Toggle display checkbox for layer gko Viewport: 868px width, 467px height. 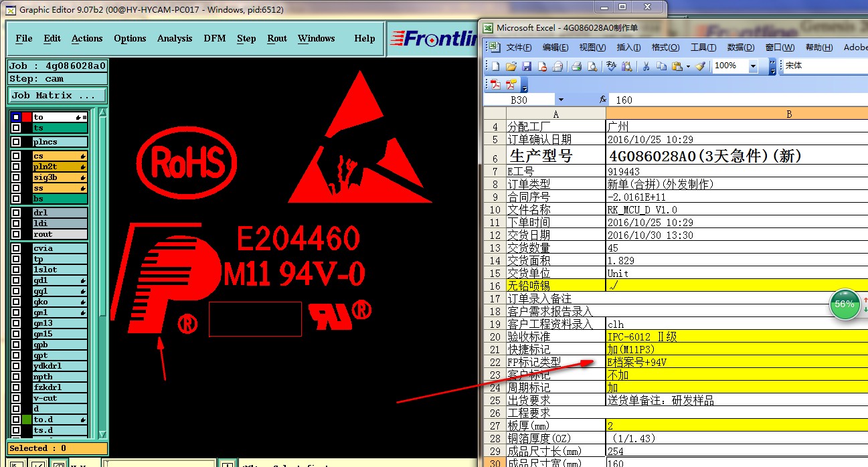click(16, 302)
